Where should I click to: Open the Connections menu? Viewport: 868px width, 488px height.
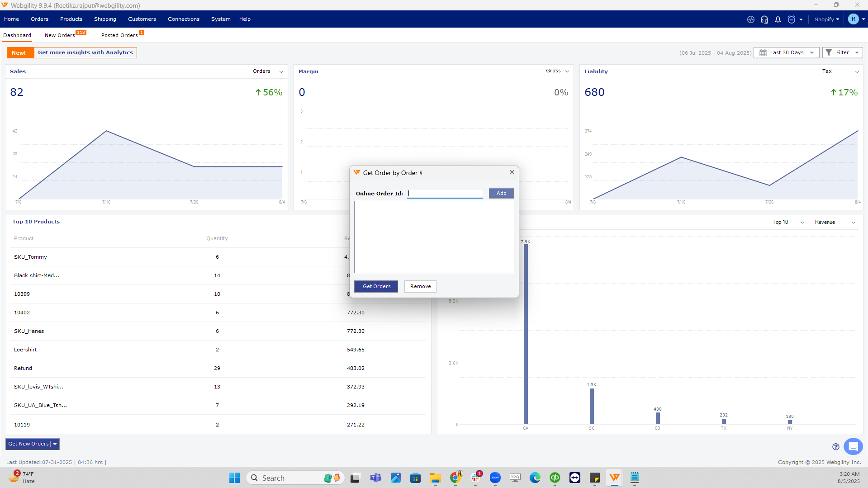coord(183,19)
